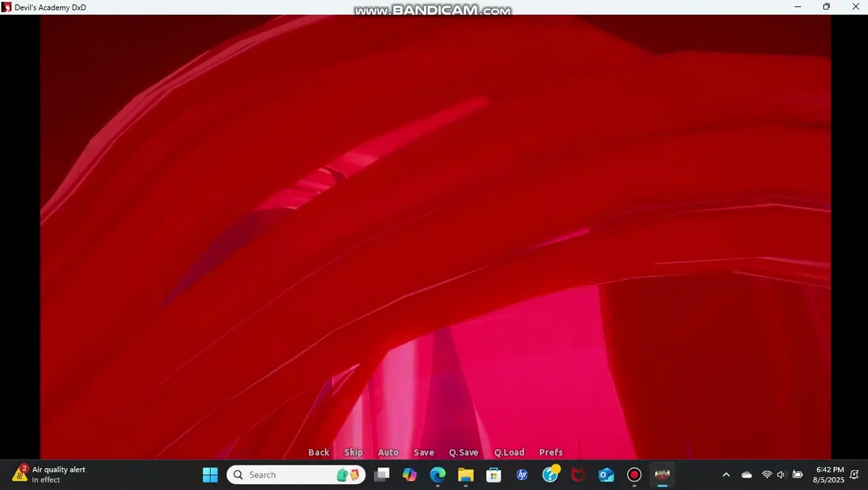Open the Save screen

[x=424, y=452]
